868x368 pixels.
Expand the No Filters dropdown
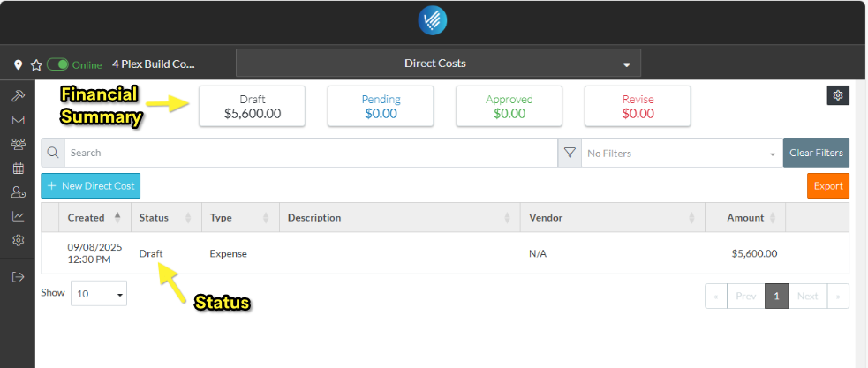click(680, 153)
